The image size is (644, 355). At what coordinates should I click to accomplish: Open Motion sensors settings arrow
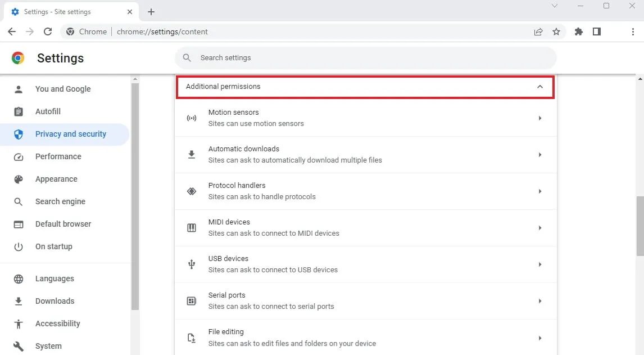click(540, 118)
